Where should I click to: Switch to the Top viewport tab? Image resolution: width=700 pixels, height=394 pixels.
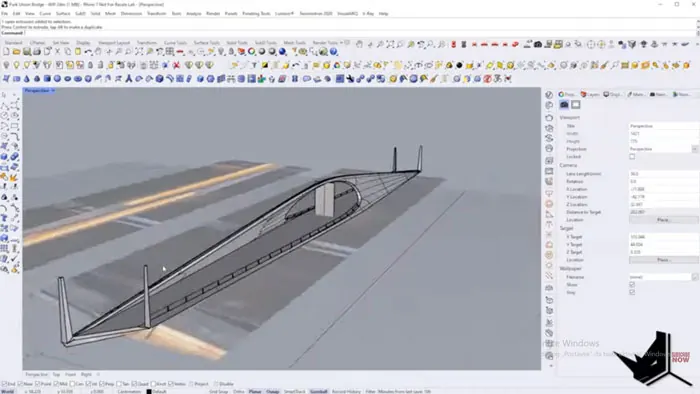pyautogui.click(x=56, y=374)
